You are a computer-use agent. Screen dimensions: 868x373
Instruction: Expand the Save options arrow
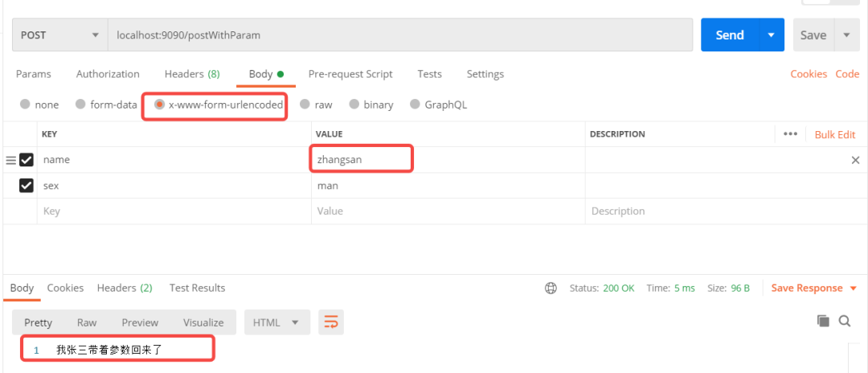coord(846,35)
